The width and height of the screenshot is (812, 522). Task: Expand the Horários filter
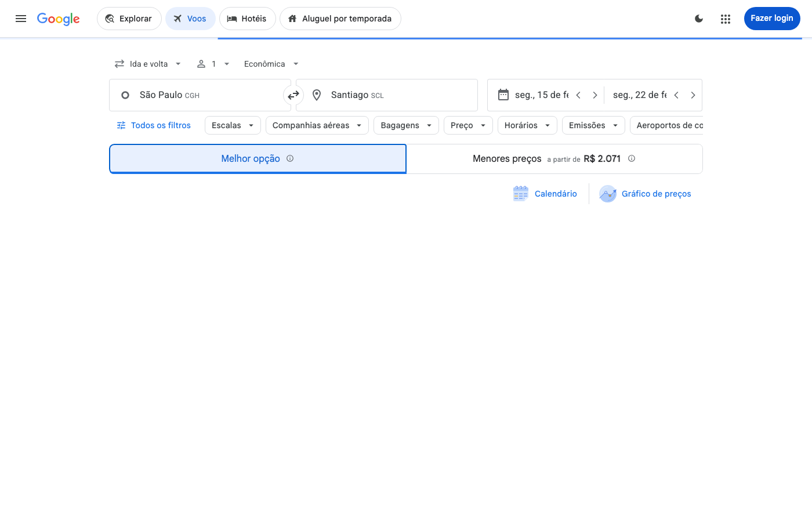(527, 125)
